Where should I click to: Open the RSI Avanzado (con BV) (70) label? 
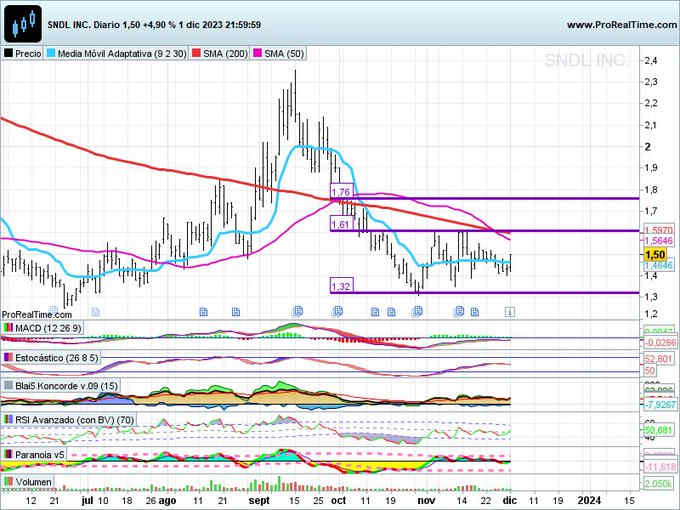(x=75, y=420)
